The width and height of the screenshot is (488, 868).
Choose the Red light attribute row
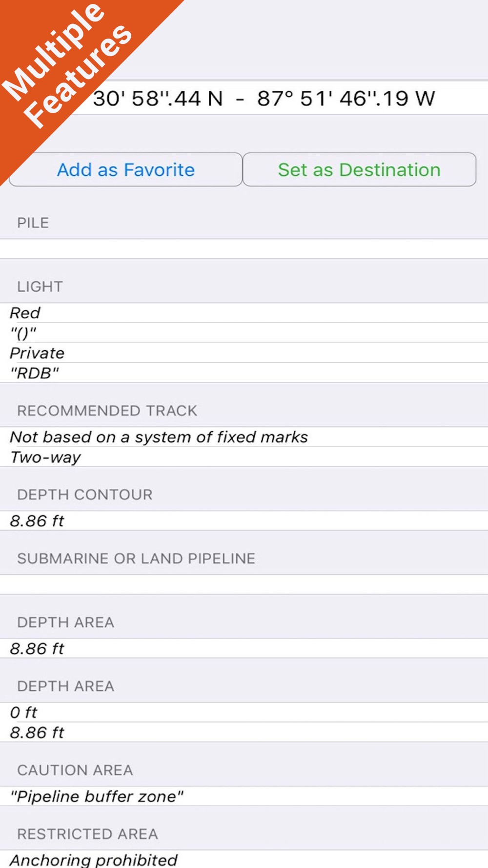click(x=244, y=313)
